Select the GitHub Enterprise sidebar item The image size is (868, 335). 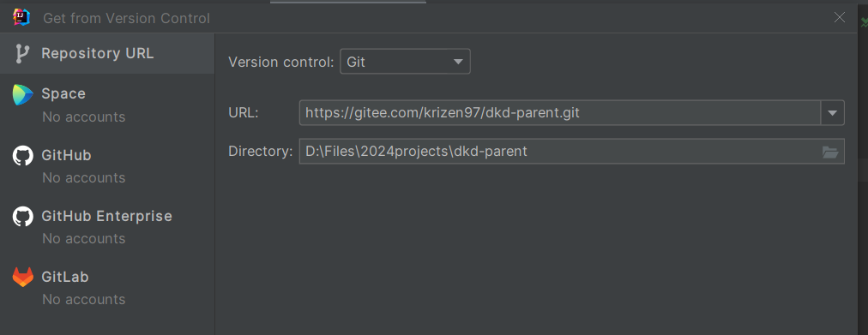[x=107, y=226]
